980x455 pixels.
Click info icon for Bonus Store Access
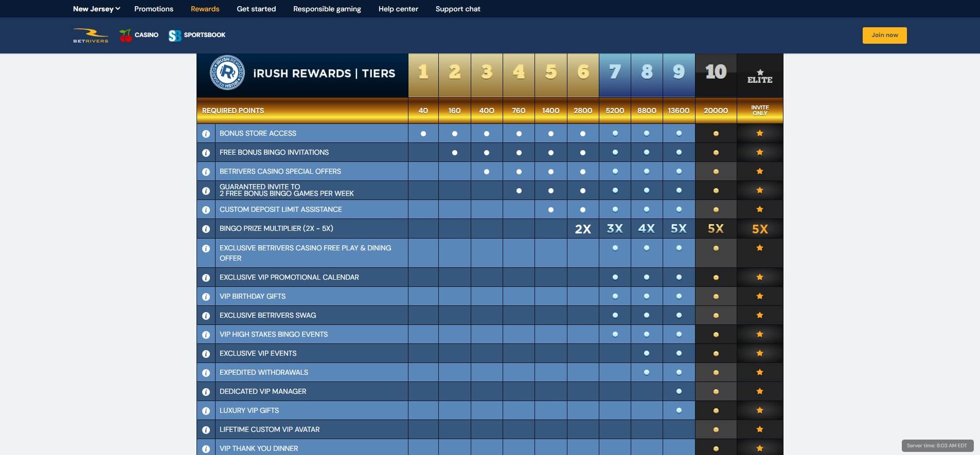point(206,134)
